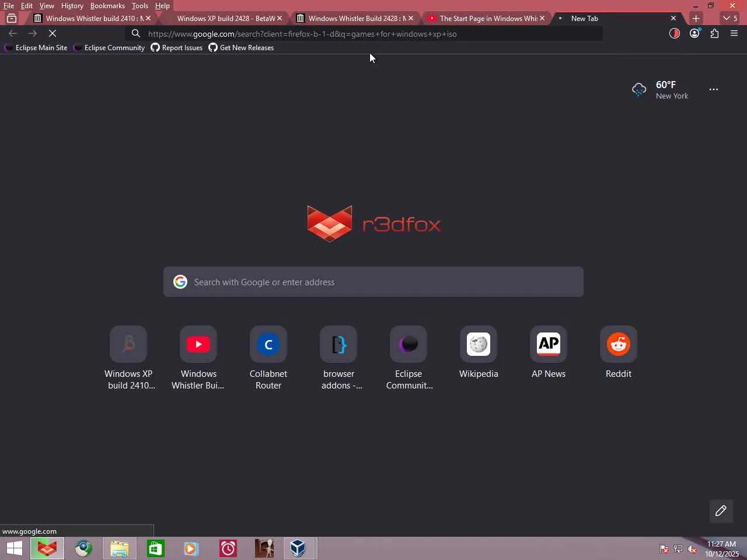Open the Windows XP build 2410 shortcut tile
This screenshot has width=747, height=560.
point(128,358)
